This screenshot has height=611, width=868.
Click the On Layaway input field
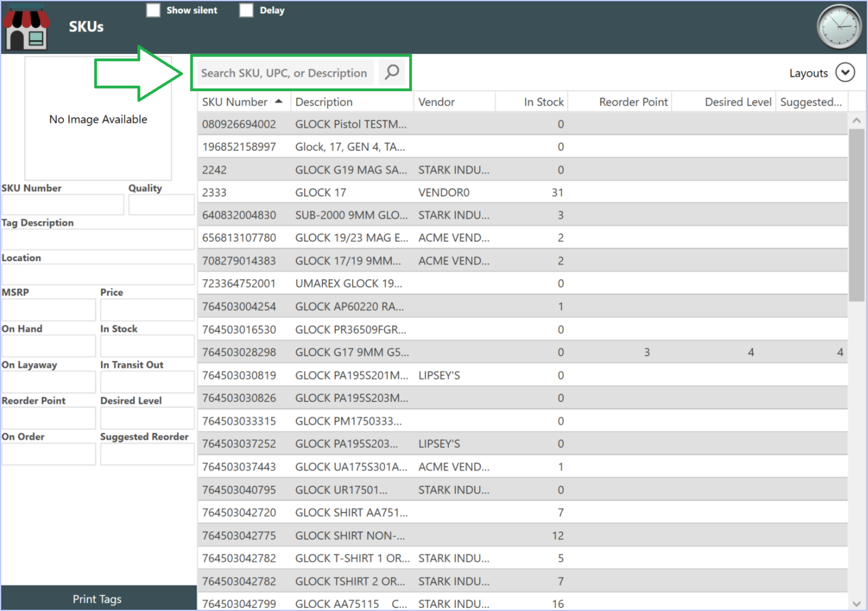pyautogui.click(x=49, y=381)
